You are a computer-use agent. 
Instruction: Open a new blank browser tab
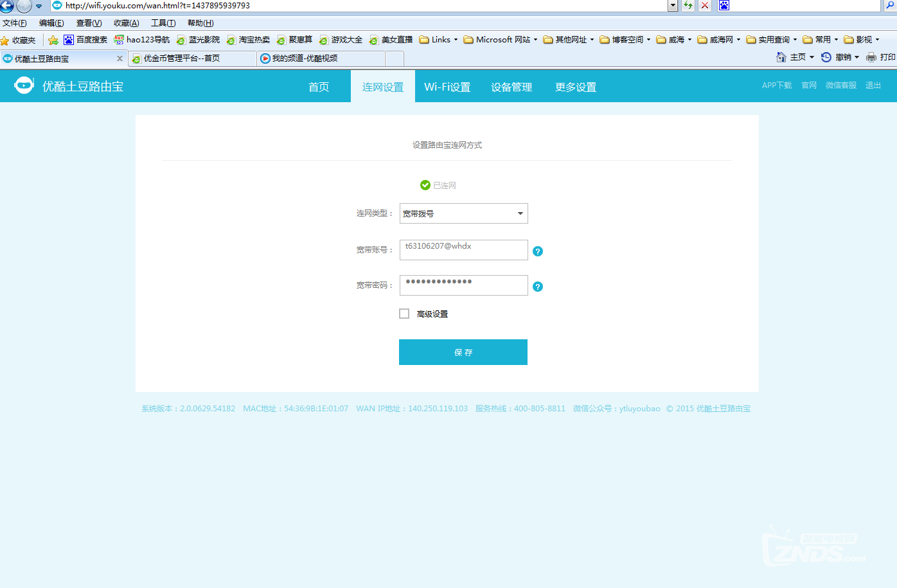tap(395, 59)
